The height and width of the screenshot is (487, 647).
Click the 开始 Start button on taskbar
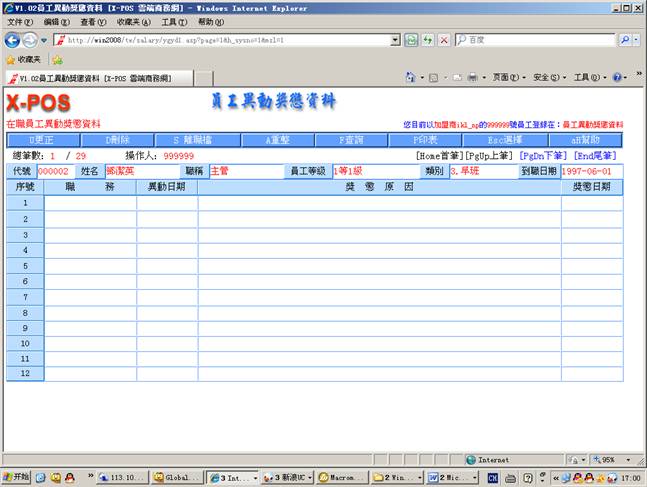click(x=17, y=478)
